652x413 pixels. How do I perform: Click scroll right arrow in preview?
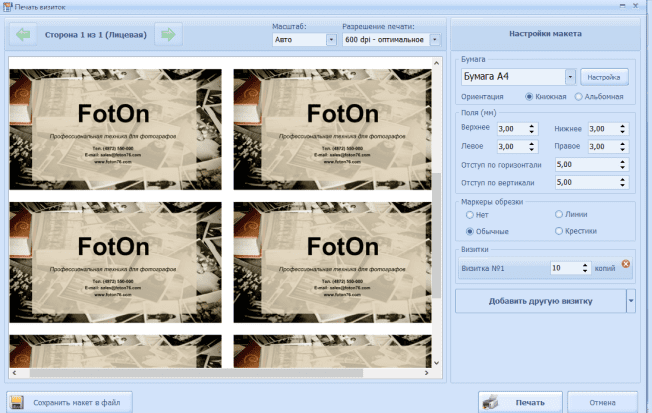point(426,373)
